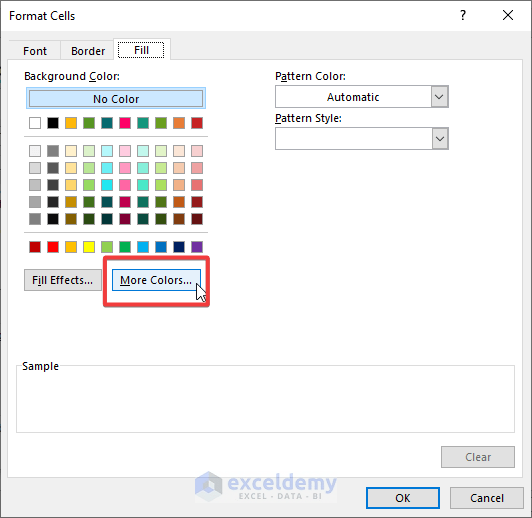Choose the green swatch beside the gold one in top row

(x=89, y=123)
